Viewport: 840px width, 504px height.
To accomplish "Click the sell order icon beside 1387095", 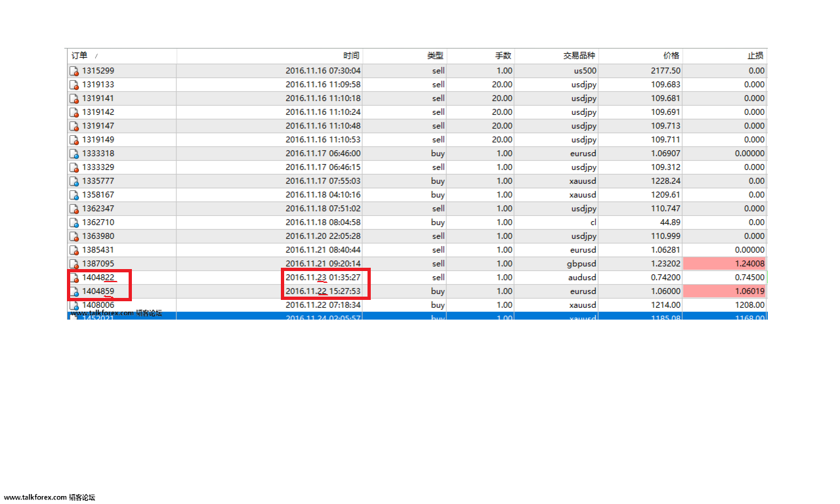I will (74, 264).
